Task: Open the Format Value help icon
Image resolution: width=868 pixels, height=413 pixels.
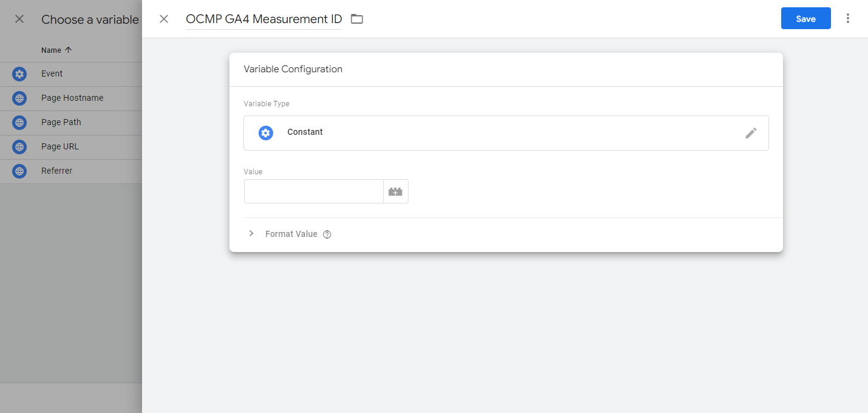Action: coord(327,234)
